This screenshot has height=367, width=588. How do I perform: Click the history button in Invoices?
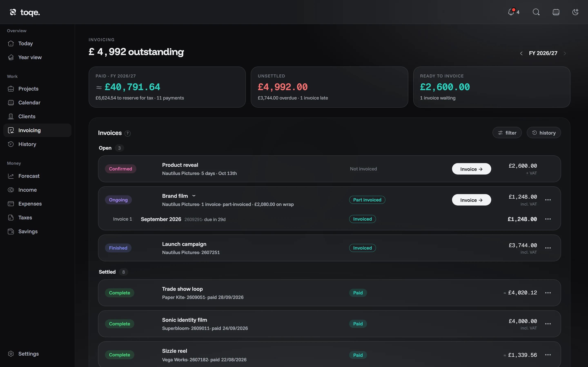543,133
